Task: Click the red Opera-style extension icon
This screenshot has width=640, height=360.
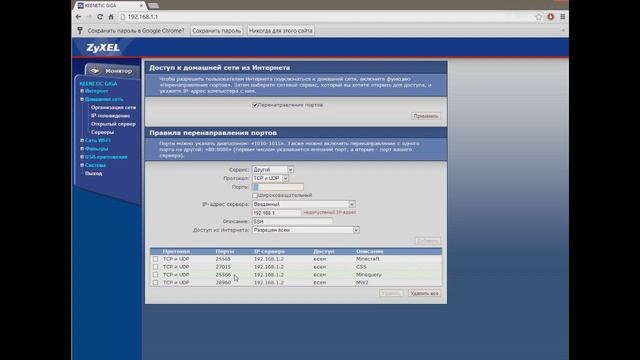Action: 551,17
